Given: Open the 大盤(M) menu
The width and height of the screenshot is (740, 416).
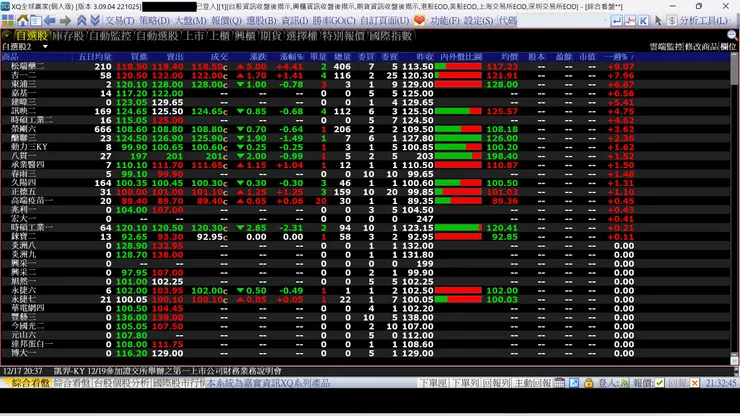Looking at the screenshot, I should 190,21.
